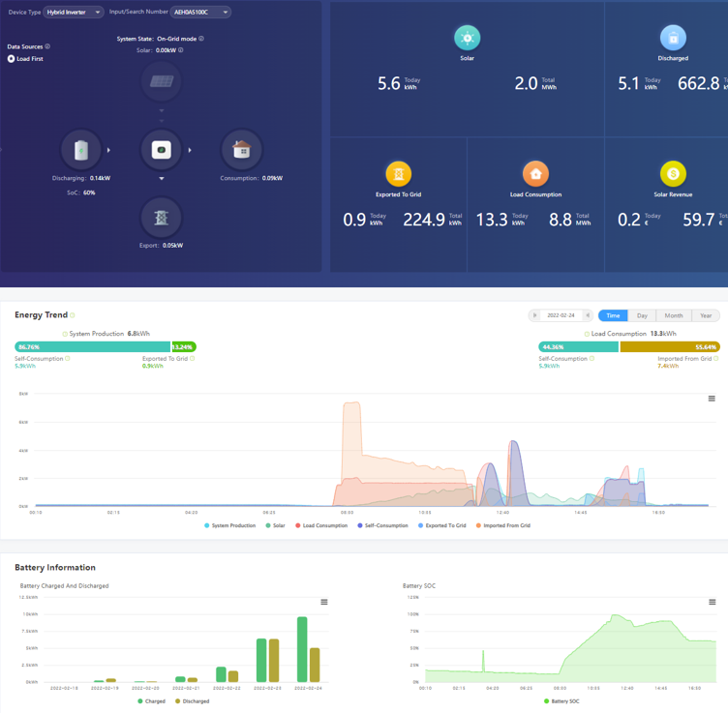Click the 55.64% imported from grid bar
Image resolution: width=728 pixels, height=713 pixels.
tap(670, 346)
